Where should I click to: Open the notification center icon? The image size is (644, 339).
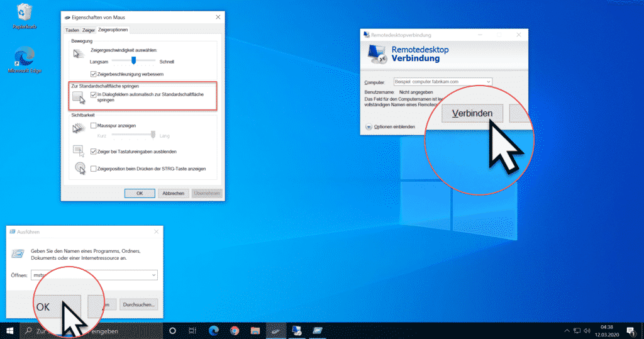coord(631,330)
